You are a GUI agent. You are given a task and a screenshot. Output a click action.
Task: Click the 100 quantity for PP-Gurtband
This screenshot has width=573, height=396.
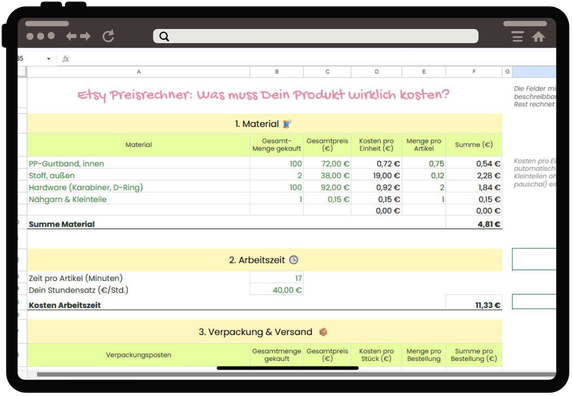coord(277,164)
